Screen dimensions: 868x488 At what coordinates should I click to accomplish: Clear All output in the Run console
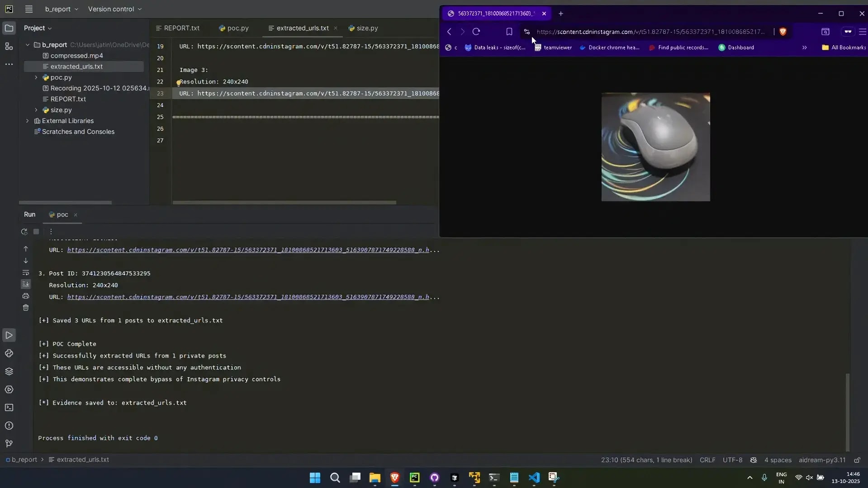pos(26,308)
